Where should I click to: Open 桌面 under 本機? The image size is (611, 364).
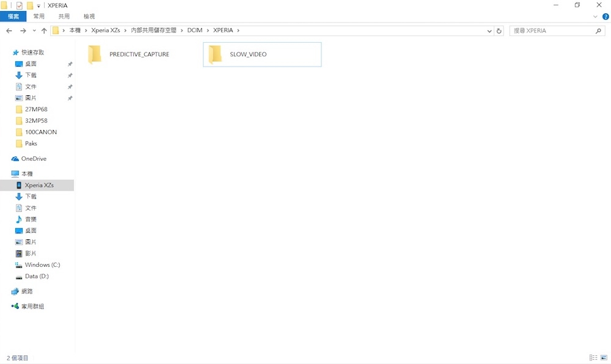click(31, 230)
